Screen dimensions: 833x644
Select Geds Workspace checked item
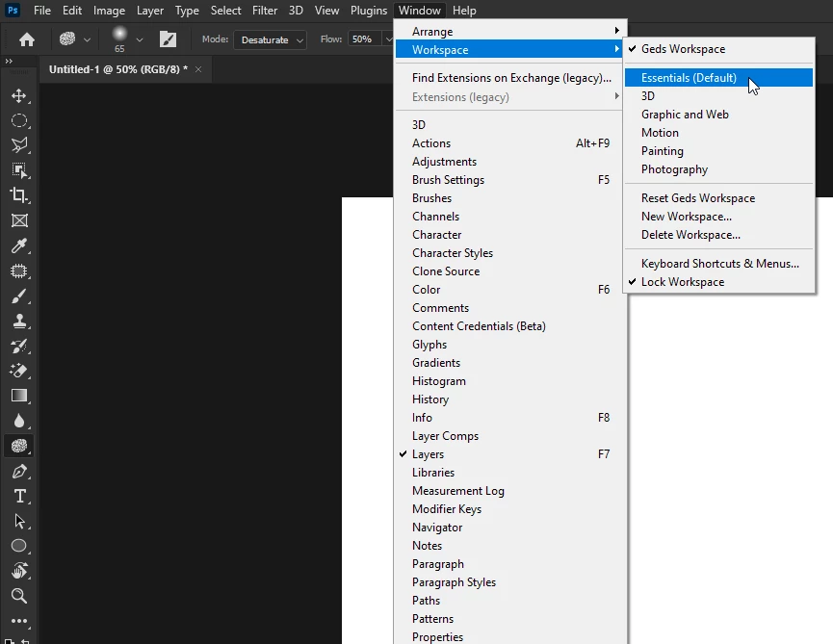pos(718,49)
